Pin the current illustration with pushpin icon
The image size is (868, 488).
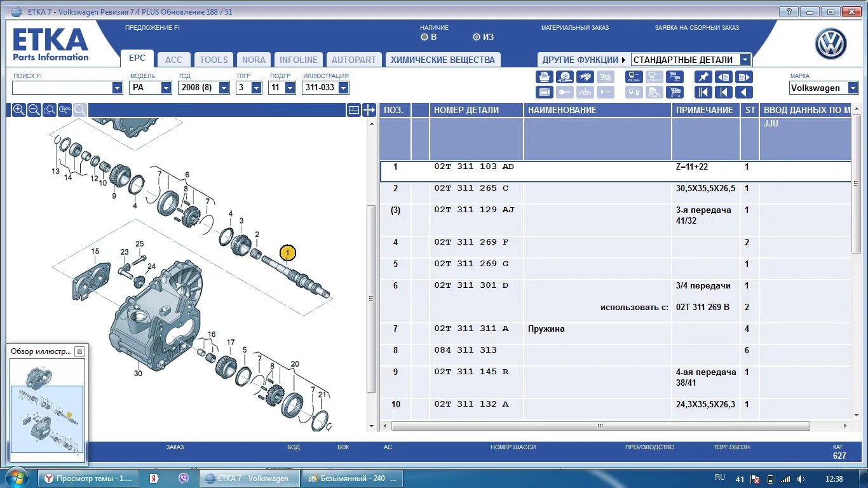click(703, 77)
